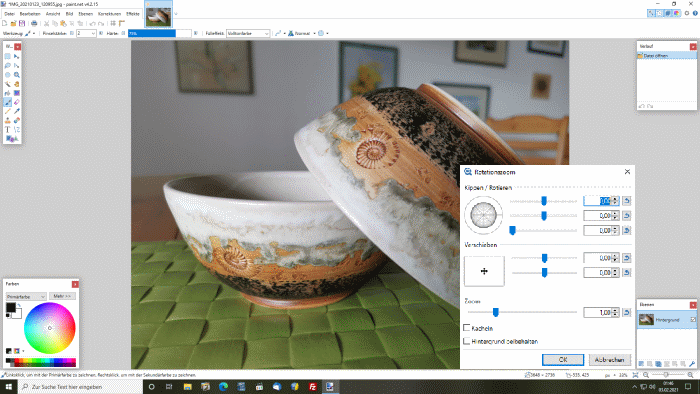Open the Ebenen menu
Viewport: 700px width, 394px height.
pyautogui.click(x=85, y=14)
